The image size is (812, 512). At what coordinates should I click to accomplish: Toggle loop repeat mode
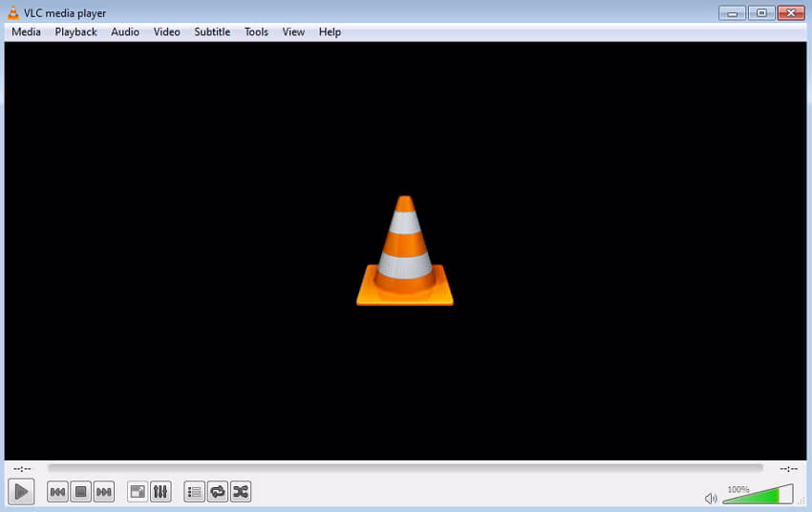(218, 492)
